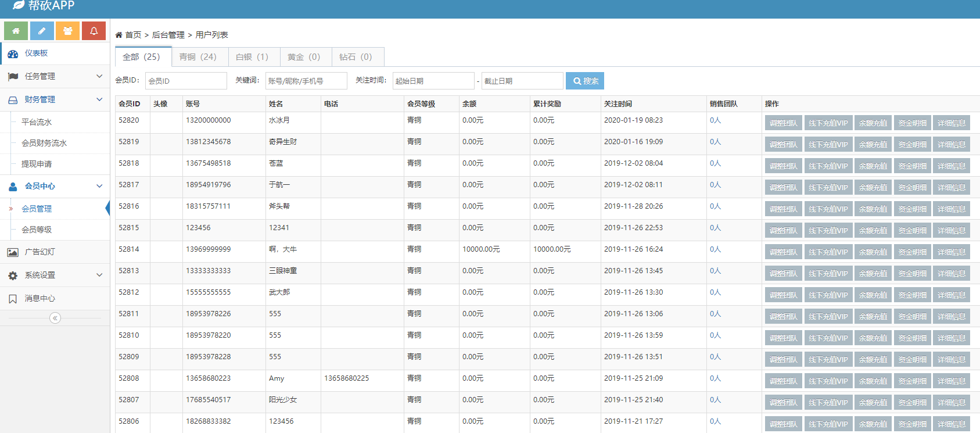Open 消息中心 in the sidebar
Screen dimensions: 980x433
coord(40,298)
